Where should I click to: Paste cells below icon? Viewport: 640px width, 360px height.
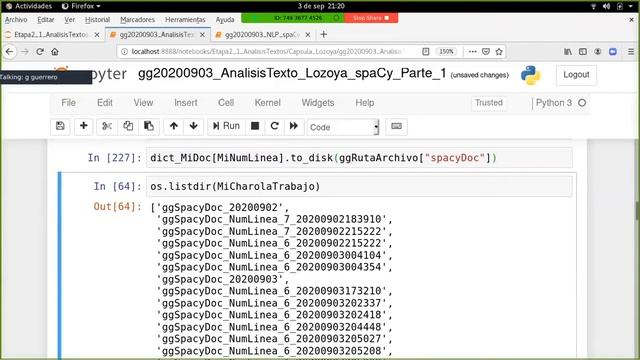point(149,126)
